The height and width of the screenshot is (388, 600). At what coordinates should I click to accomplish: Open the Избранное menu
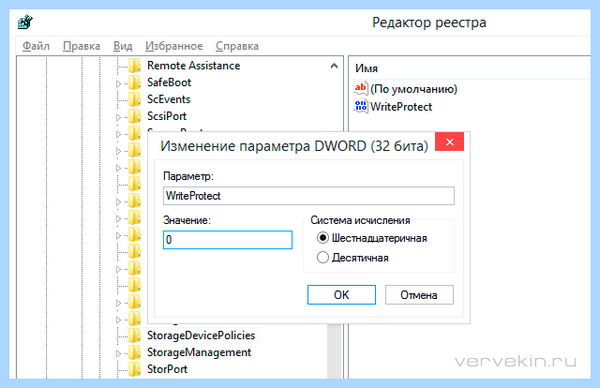(174, 46)
